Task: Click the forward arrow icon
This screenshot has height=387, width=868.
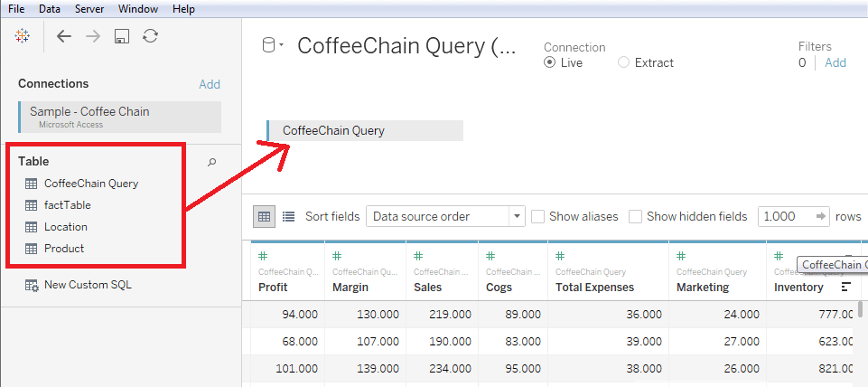Action: click(x=93, y=36)
